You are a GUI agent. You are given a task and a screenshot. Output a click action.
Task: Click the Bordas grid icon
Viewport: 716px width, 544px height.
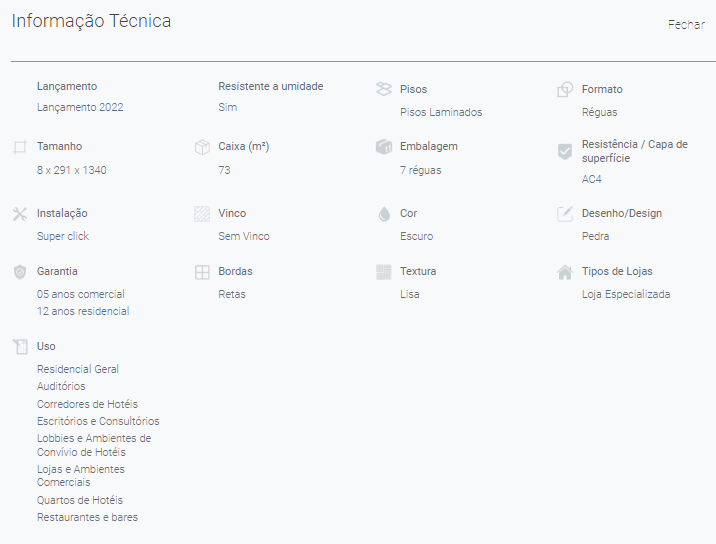click(202, 272)
